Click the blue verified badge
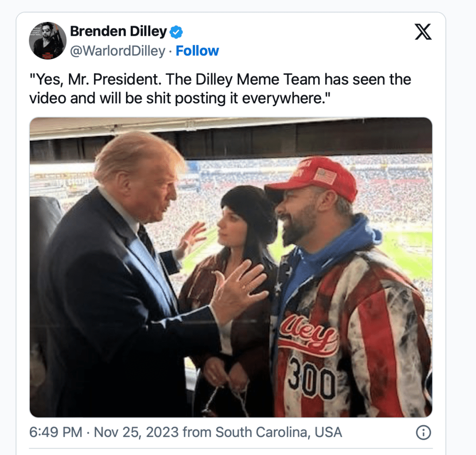 tap(176, 32)
